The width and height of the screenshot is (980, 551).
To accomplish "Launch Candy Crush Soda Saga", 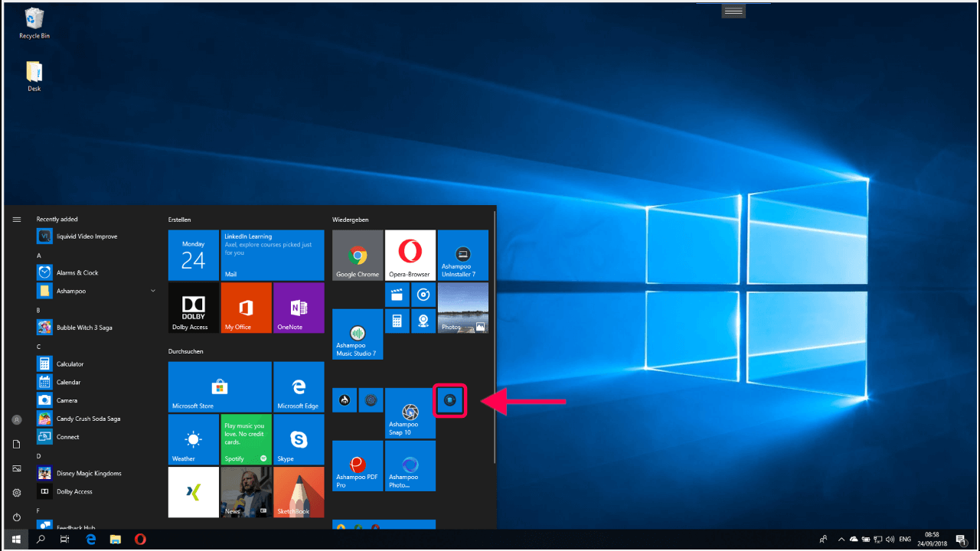I will pos(96,419).
